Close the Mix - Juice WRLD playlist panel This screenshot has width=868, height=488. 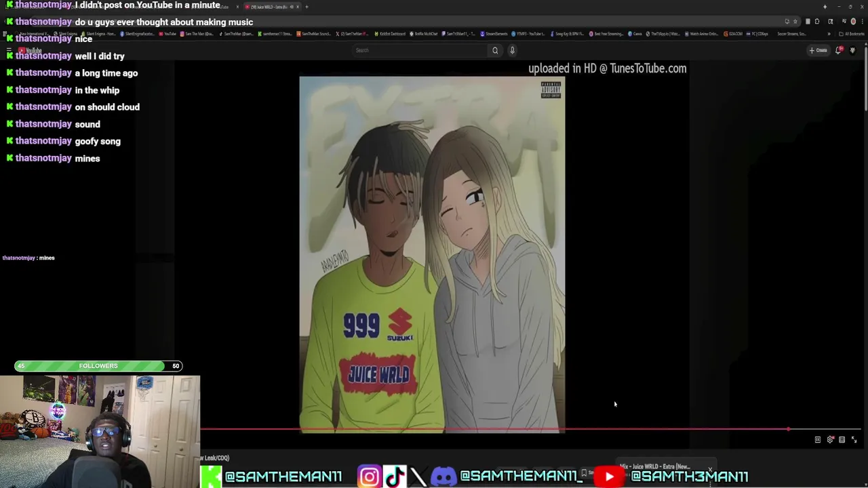tap(710, 469)
